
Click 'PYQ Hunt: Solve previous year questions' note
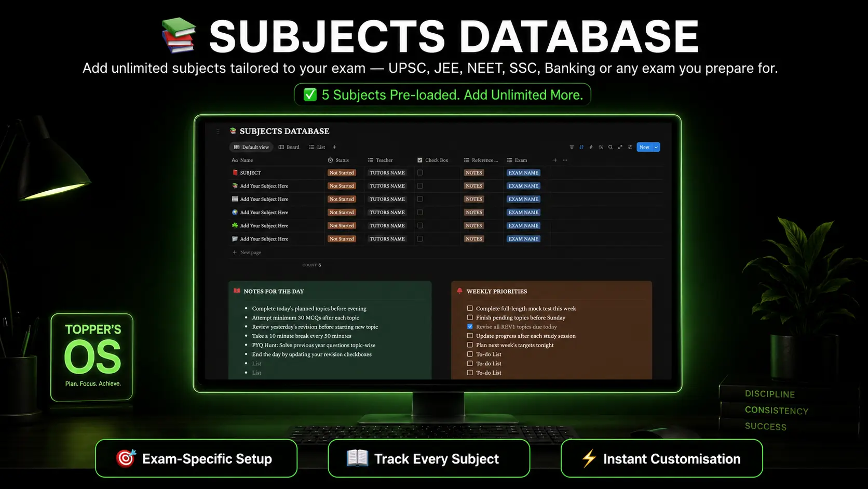tap(314, 345)
